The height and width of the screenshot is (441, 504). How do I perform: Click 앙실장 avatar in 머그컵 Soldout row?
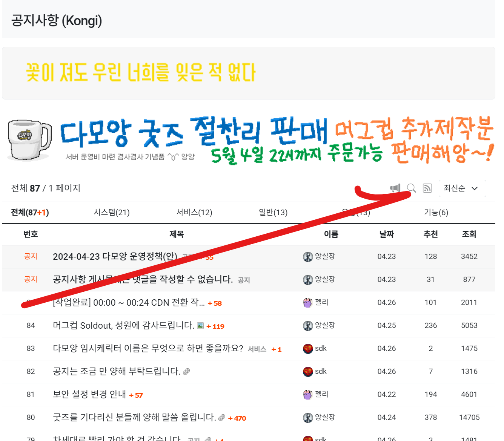pos(308,326)
